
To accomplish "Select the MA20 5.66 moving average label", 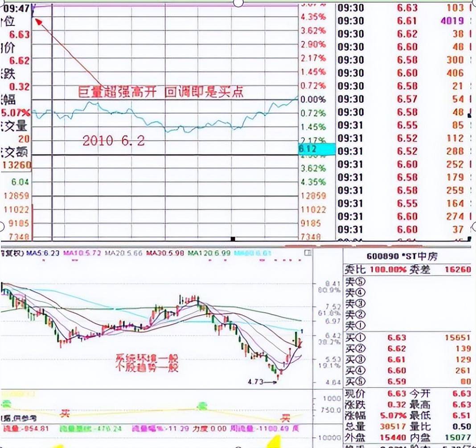I will [x=123, y=253].
